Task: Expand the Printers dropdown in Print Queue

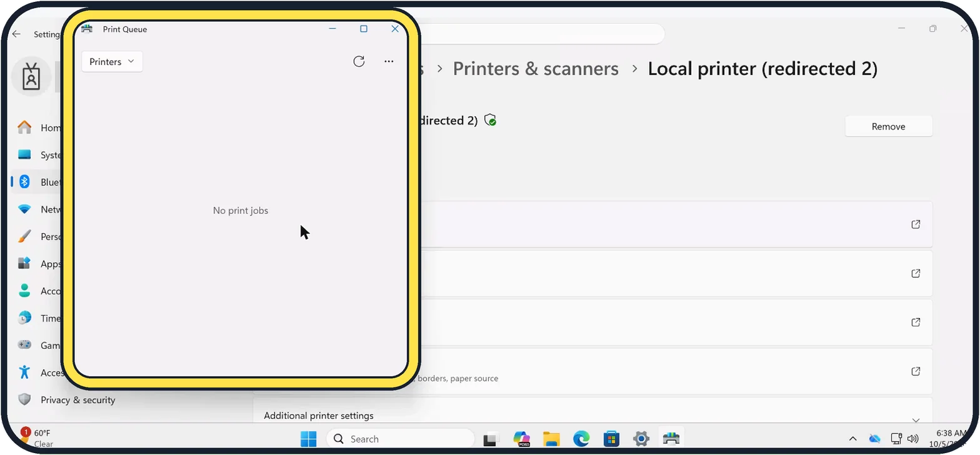Action: (x=112, y=61)
